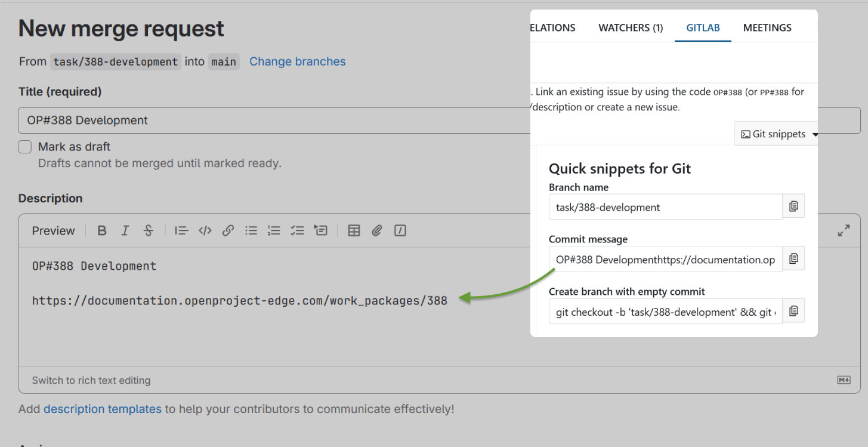
Task: Attach a file using the paperclip icon
Action: pyautogui.click(x=376, y=231)
